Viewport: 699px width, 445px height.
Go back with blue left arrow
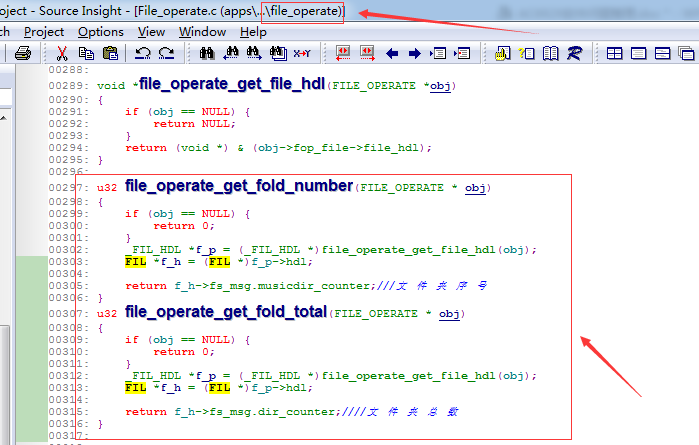392,54
